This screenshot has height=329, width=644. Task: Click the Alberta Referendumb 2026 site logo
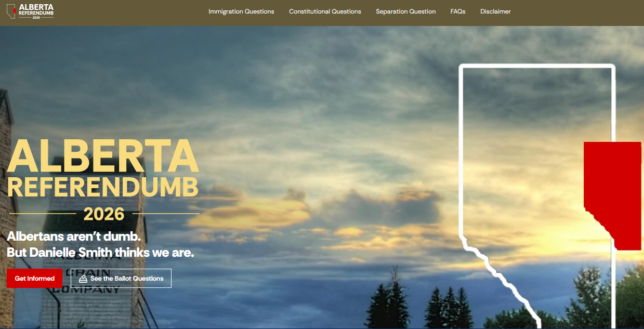pyautogui.click(x=30, y=11)
